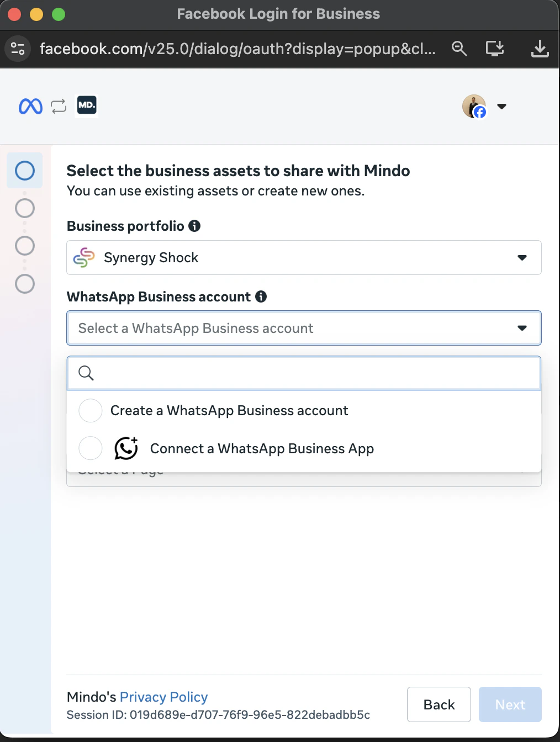The width and height of the screenshot is (560, 742).
Task: Click the Synergy Shock portfolio logo icon
Action: point(84,257)
